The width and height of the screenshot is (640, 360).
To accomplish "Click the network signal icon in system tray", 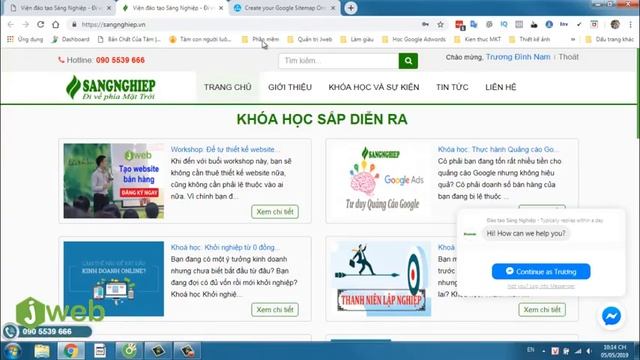I will pyautogui.click(x=578, y=351).
